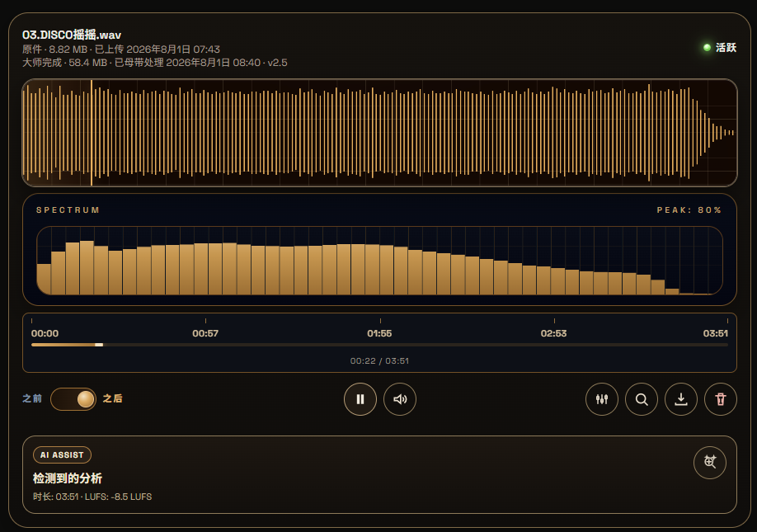Click the 00:22 / 03:51 time readout

379,360
